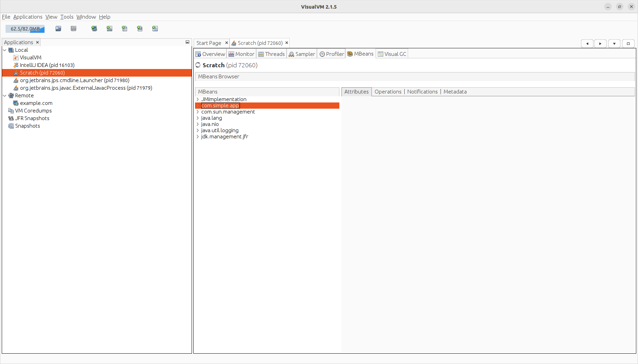This screenshot has width=638, height=364.
Task: Click the IntelliJ IDEA application icon
Action: click(16, 65)
